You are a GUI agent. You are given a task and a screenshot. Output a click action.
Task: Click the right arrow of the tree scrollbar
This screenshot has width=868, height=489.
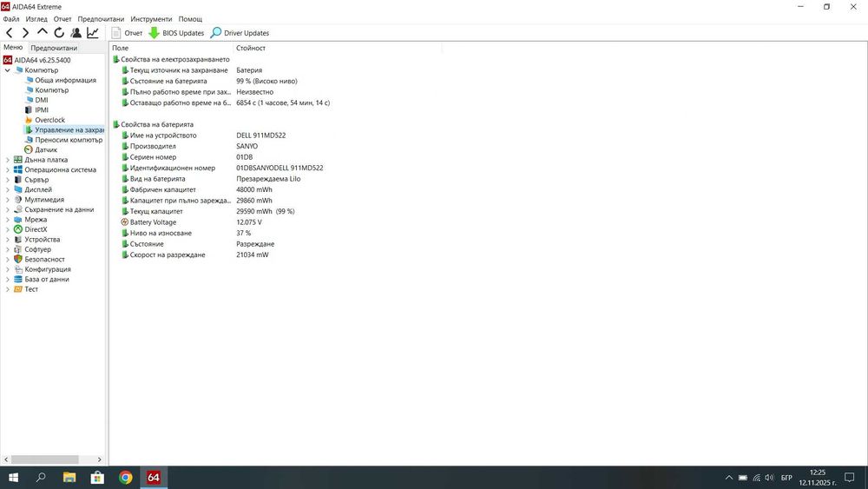(100, 459)
